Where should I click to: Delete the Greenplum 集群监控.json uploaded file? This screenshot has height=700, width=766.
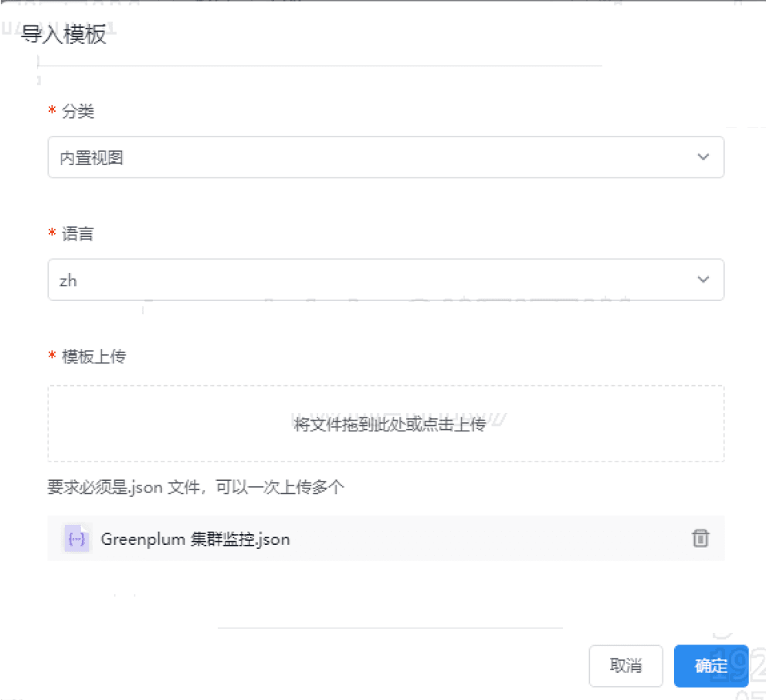(x=700, y=538)
